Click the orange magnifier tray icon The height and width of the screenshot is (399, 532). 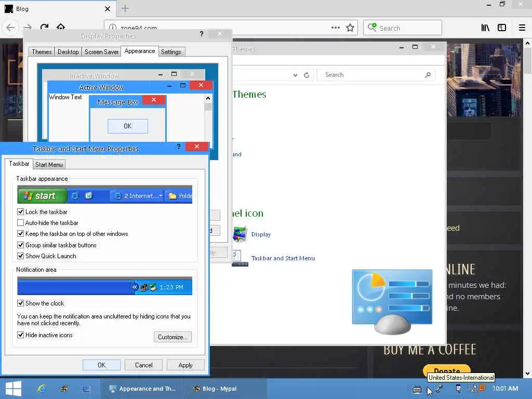[482, 388]
